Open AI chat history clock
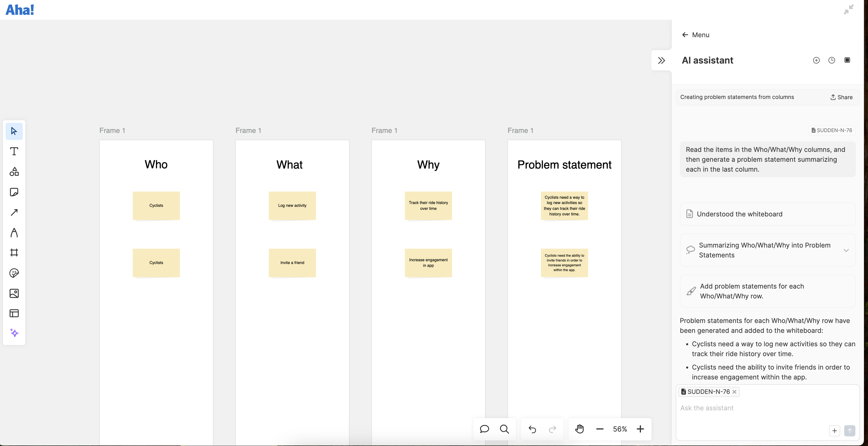 (x=832, y=60)
